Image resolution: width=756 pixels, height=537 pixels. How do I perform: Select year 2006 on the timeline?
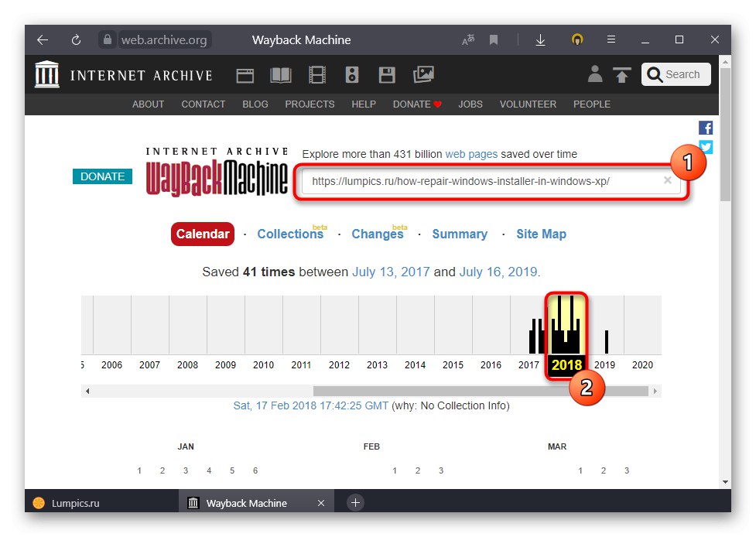pos(112,365)
